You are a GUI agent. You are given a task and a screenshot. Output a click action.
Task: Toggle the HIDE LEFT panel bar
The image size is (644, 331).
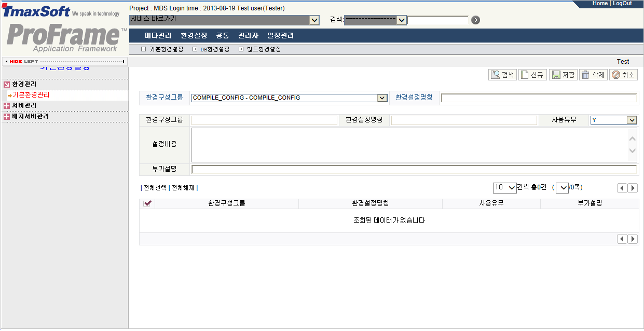65,61
